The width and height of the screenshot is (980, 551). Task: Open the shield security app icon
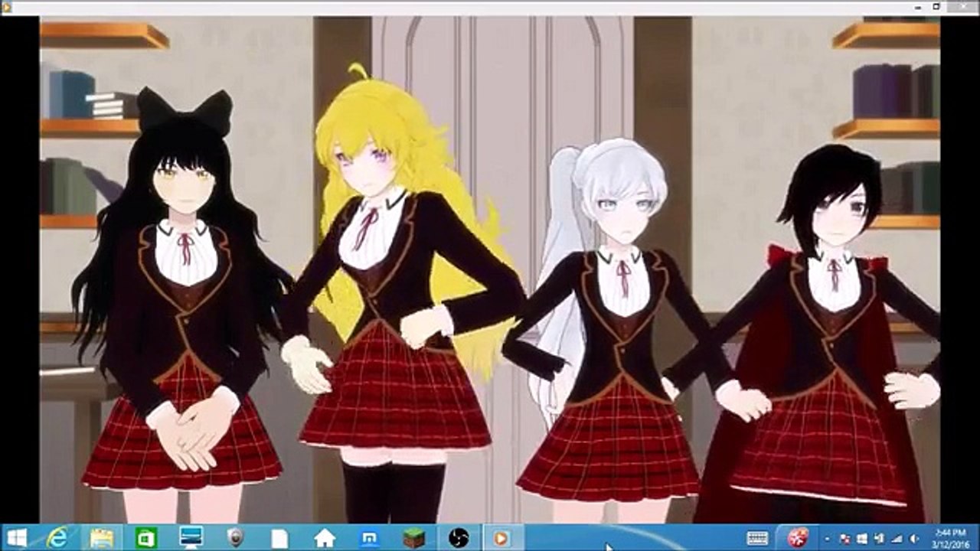tap(235, 538)
